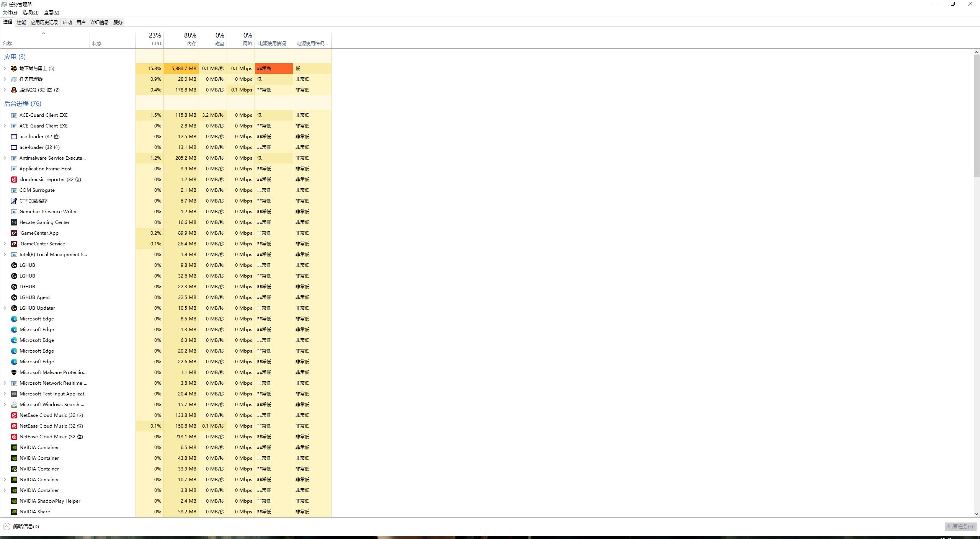980x539 pixels.
Task: Click the vertical scrollbar thumb
Action: [x=977, y=116]
